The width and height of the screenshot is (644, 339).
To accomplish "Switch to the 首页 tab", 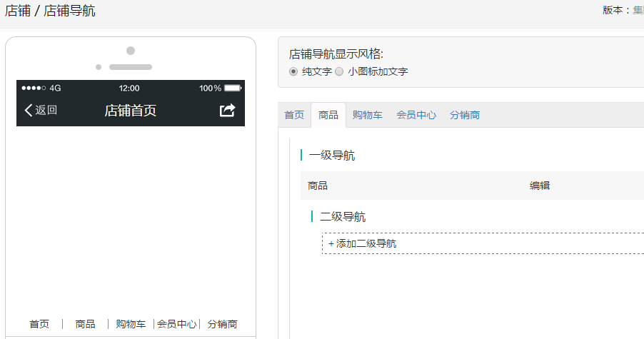I will pos(294,115).
